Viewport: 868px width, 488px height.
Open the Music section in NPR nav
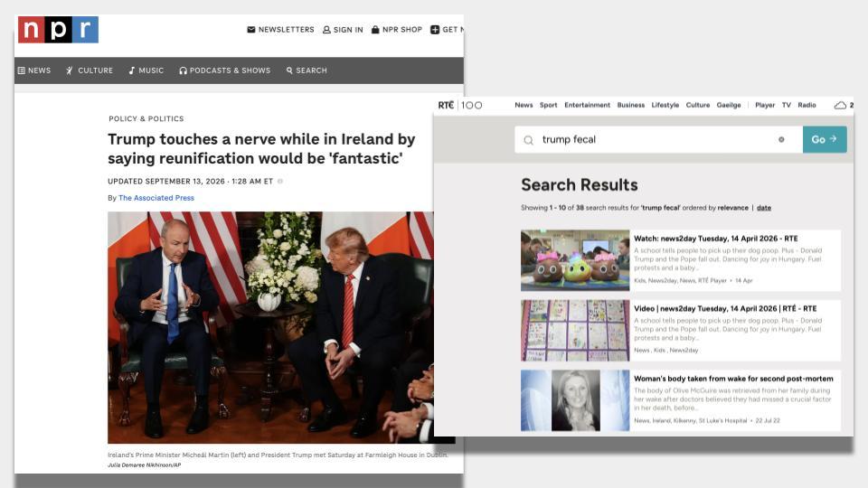[146, 70]
